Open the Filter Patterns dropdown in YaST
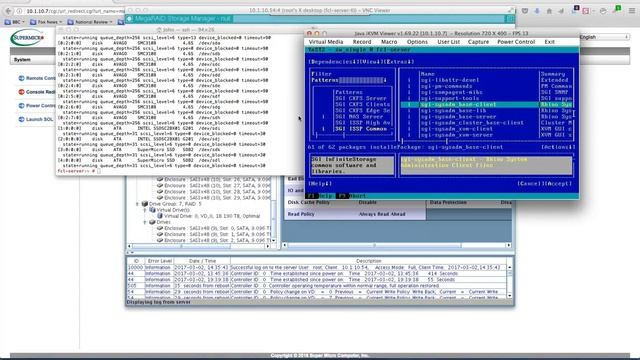640x360 pixels. 349,80
